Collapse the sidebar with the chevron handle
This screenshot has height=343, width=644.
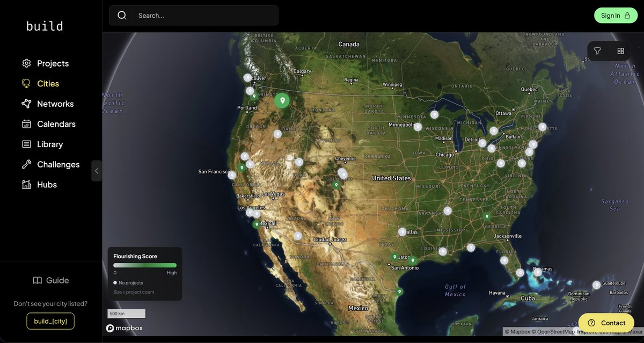(97, 171)
